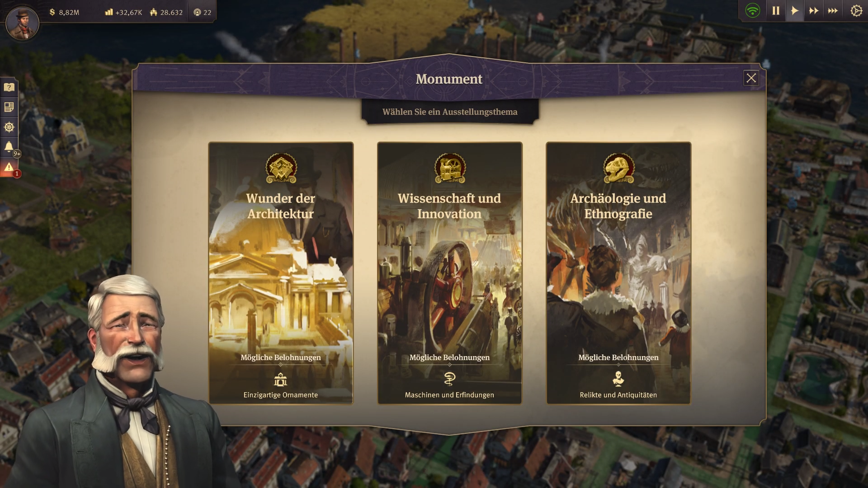Choose the Wunder der Architektur theme card
This screenshot has width=868, height=488.
(281, 273)
